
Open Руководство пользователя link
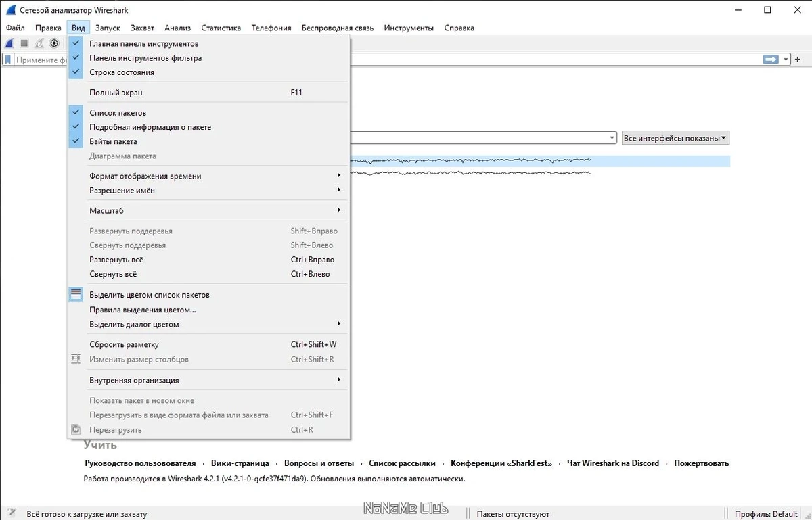tap(140, 463)
